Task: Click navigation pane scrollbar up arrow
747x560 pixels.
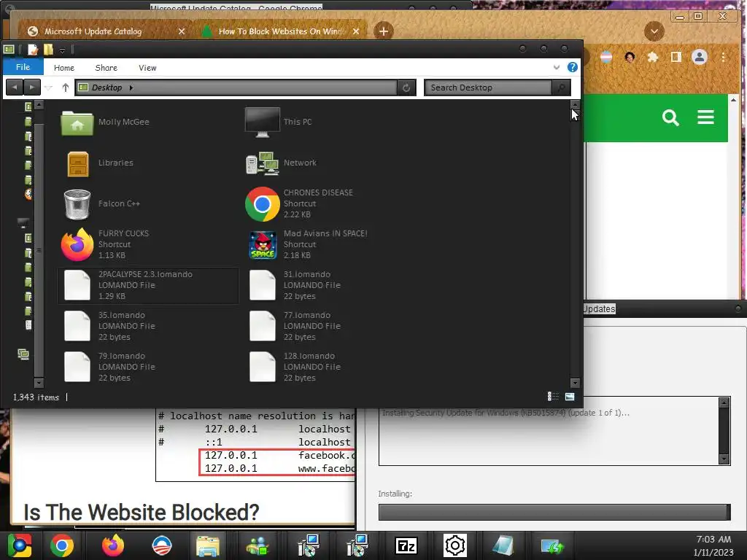Action: (39, 105)
